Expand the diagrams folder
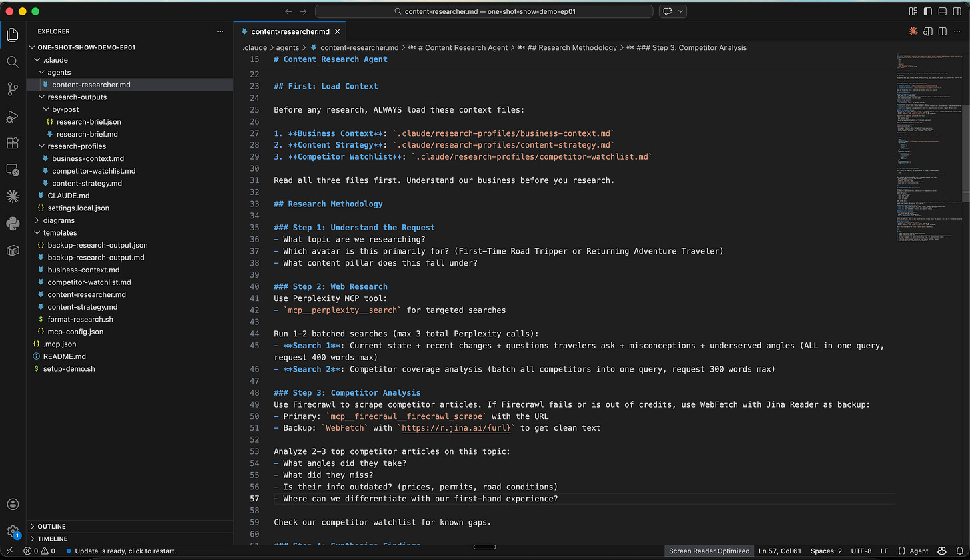This screenshot has width=970, height=560. (x=37, y=220)
